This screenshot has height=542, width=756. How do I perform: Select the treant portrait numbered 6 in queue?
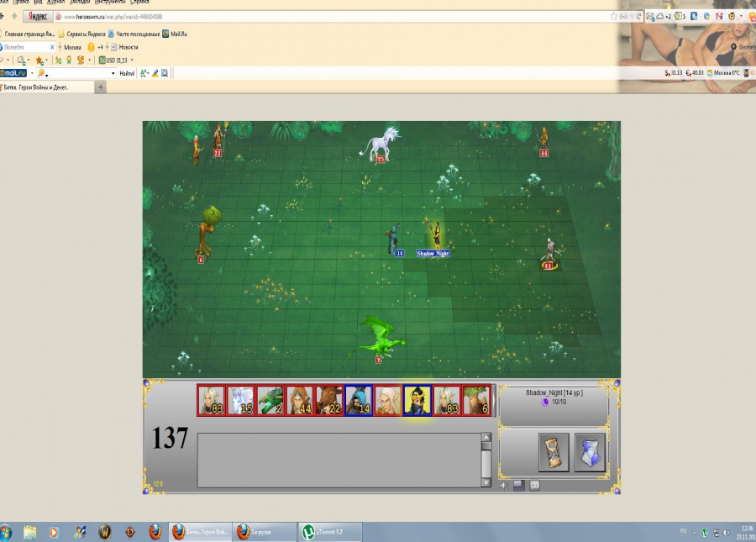pyautogui.click(x=476, y=400)
